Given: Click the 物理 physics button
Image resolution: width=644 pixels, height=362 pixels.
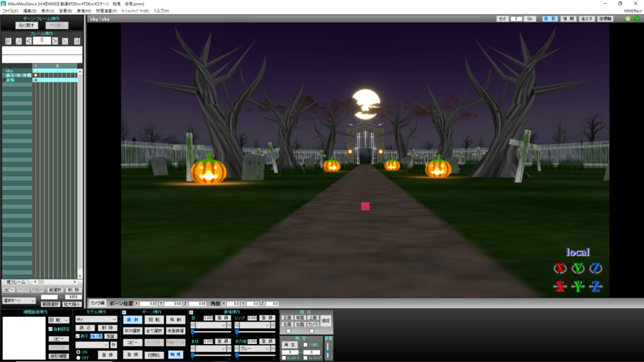Looking at the screenshot, I should tap(175, 355).
